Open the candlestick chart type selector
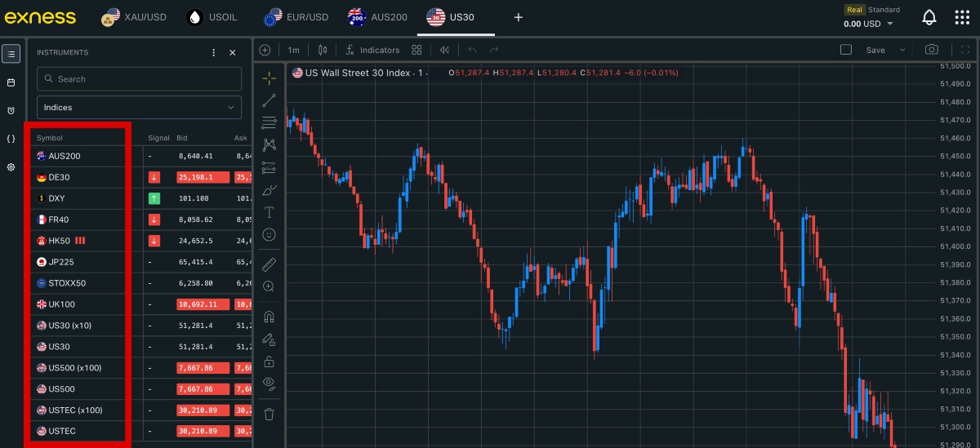 coord(323,50)
